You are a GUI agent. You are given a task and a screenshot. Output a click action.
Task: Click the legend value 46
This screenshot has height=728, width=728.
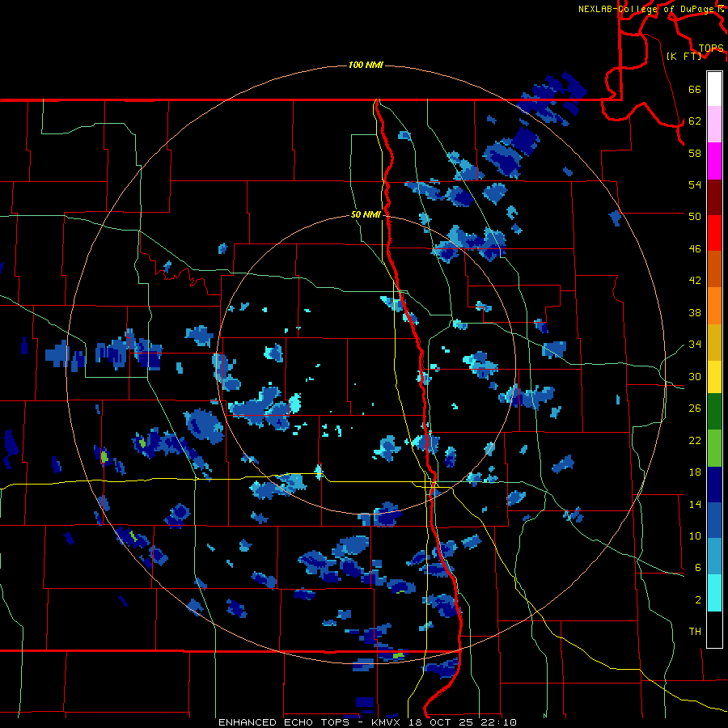coord(695,249)
